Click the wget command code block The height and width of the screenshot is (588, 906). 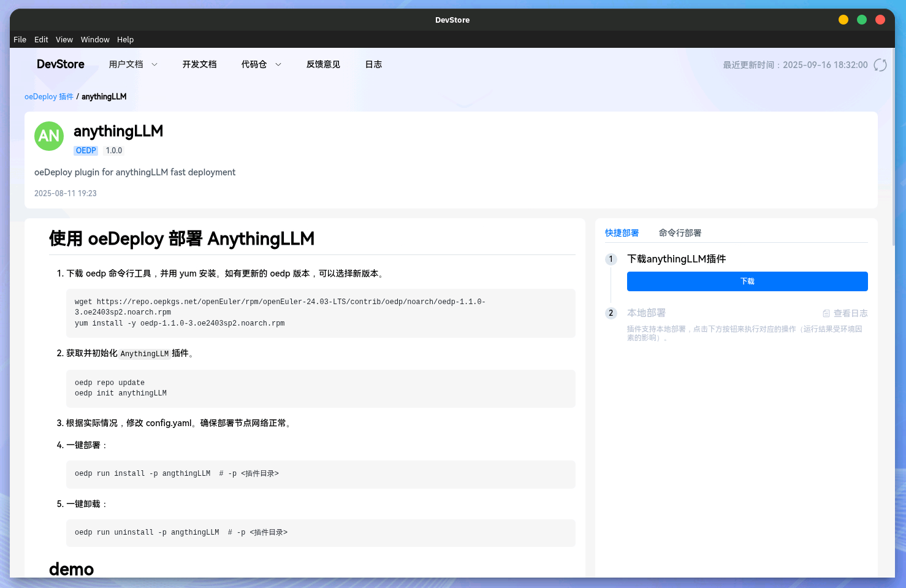321,313
